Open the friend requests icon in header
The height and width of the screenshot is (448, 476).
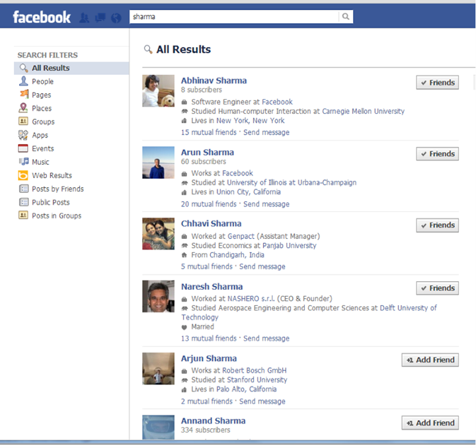coord(84,17)
